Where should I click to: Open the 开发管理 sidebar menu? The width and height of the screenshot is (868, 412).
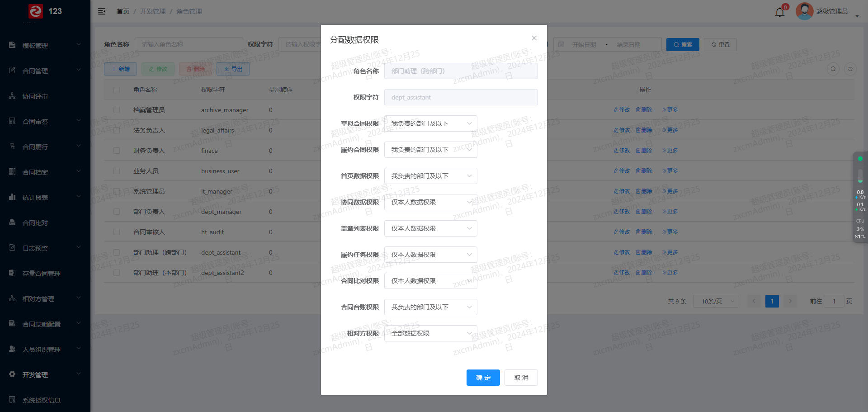45,375
